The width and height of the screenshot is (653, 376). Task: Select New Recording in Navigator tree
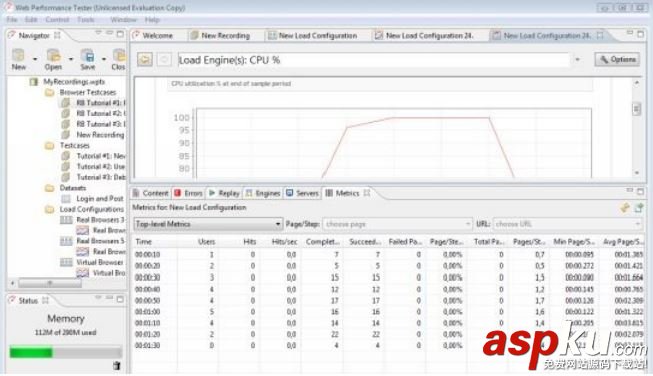[100, 134]
